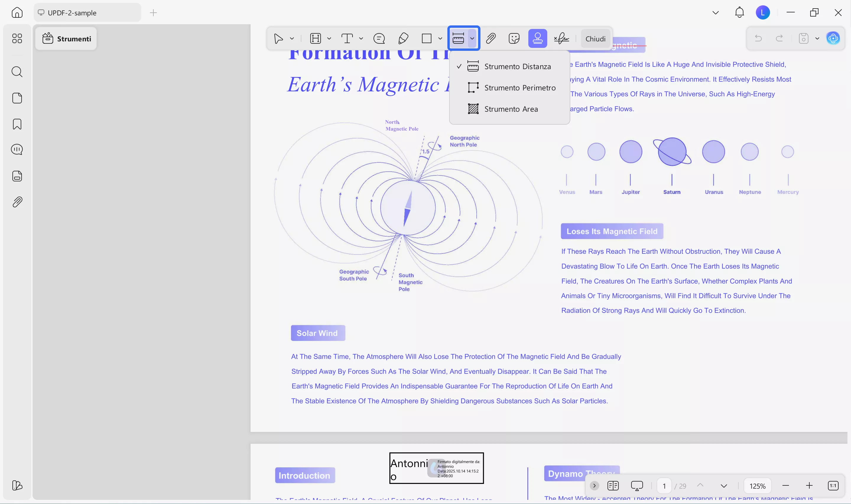Select the pencil drawing tool
Viewport: 851px width, 504px height.
[403, 38]
